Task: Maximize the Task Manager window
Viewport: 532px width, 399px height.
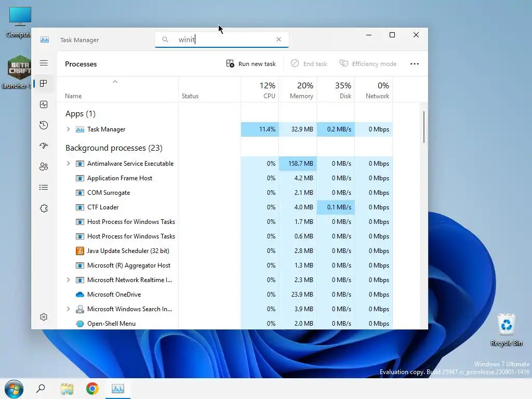Action: click(x=392, y=35)
